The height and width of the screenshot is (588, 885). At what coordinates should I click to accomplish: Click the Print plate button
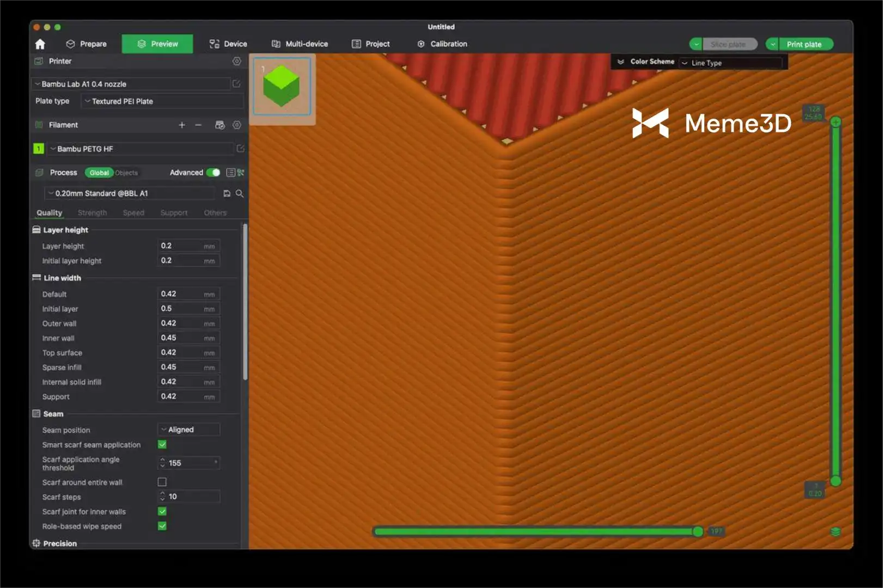click(x=804, y=45)
